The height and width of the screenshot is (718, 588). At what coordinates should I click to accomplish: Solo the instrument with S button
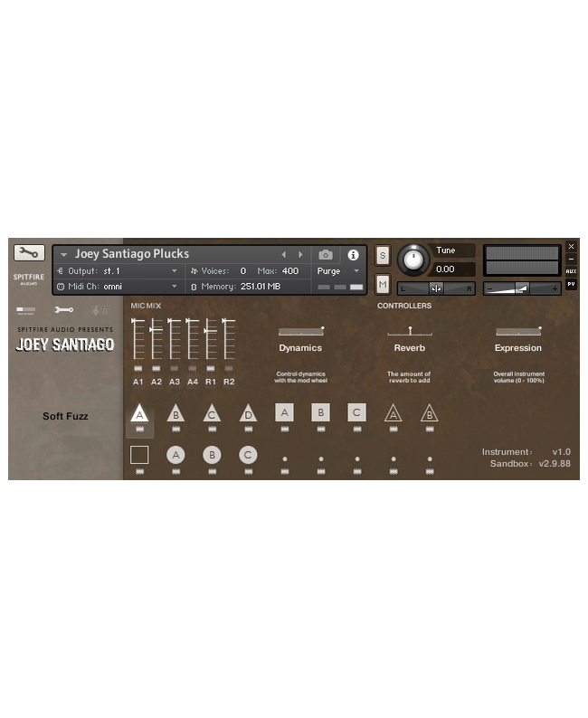pos(383,256)
